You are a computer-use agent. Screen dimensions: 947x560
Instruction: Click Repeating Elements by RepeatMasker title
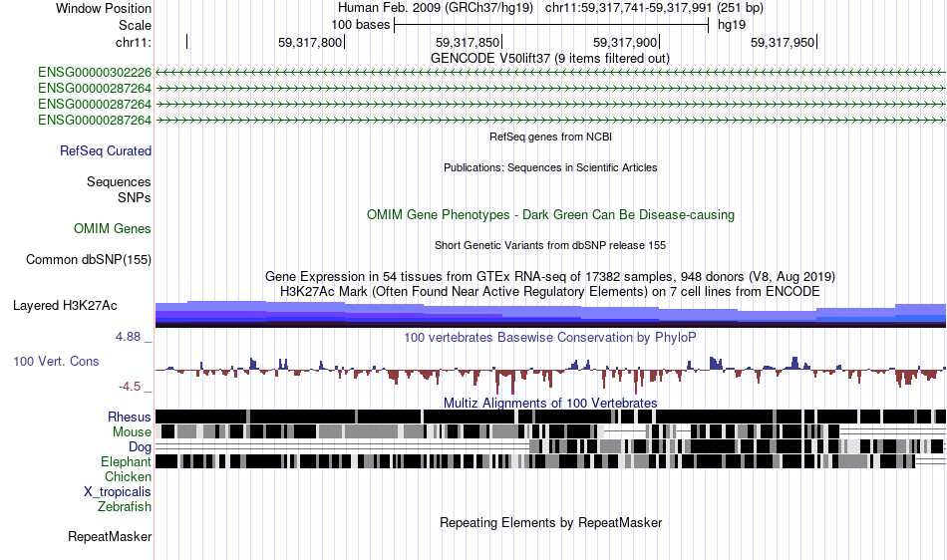[551, 522]
